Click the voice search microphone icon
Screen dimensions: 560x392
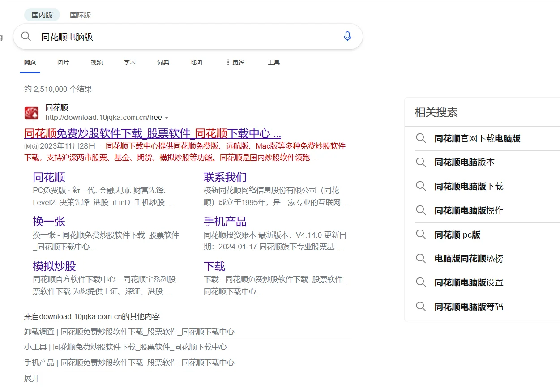pos(348,36)
